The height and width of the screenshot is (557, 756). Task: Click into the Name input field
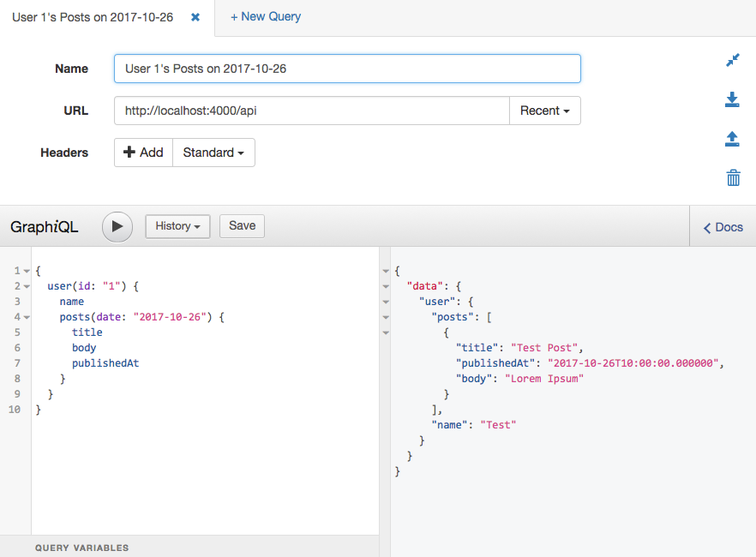347,69
